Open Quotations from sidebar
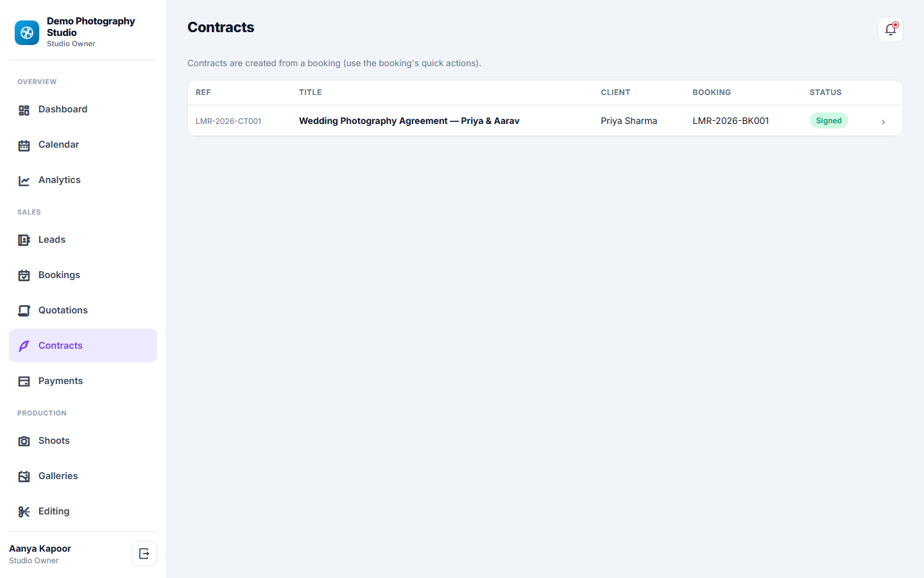This screenshot has width=924, height=578. coord(83,310)
